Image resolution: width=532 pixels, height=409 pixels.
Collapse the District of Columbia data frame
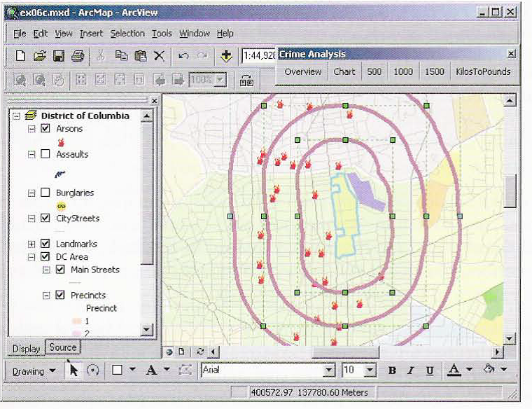(16, 116)
